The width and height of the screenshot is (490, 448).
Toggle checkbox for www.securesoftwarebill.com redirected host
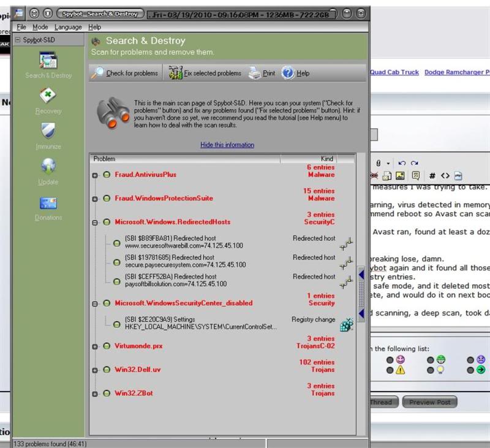[x=116, y=243]
